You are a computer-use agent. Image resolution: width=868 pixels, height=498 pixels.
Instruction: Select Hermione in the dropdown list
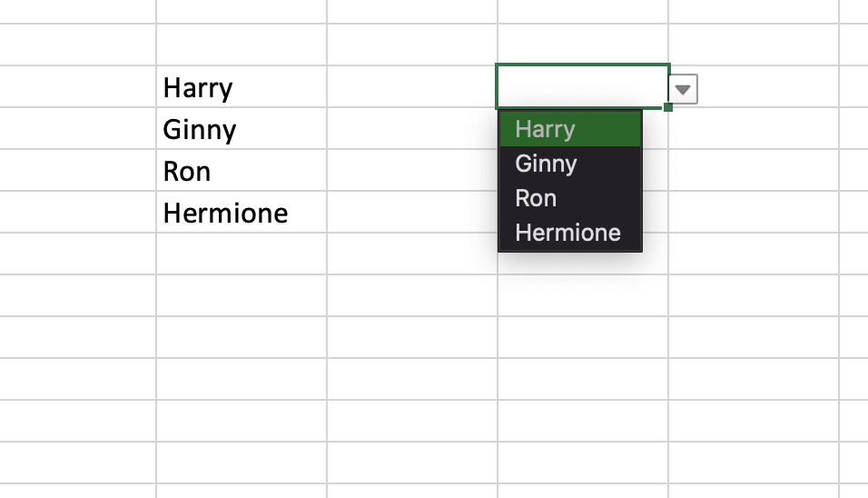[x=570, y=232]
